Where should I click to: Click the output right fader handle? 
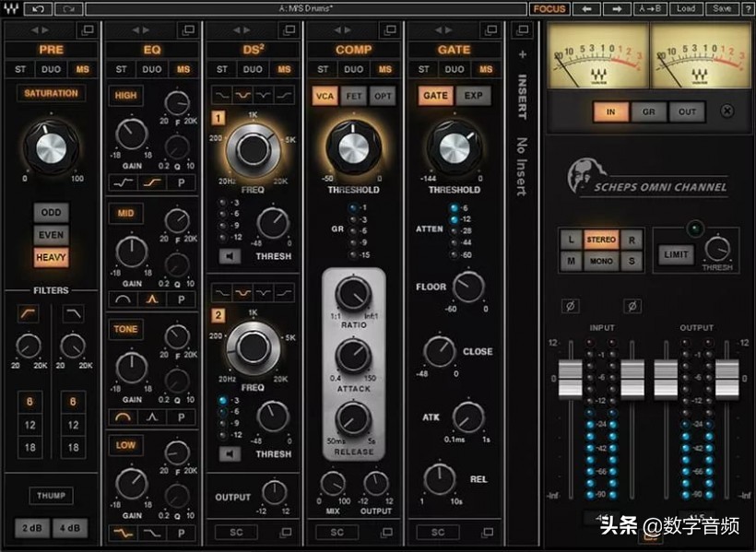(727, 379)
